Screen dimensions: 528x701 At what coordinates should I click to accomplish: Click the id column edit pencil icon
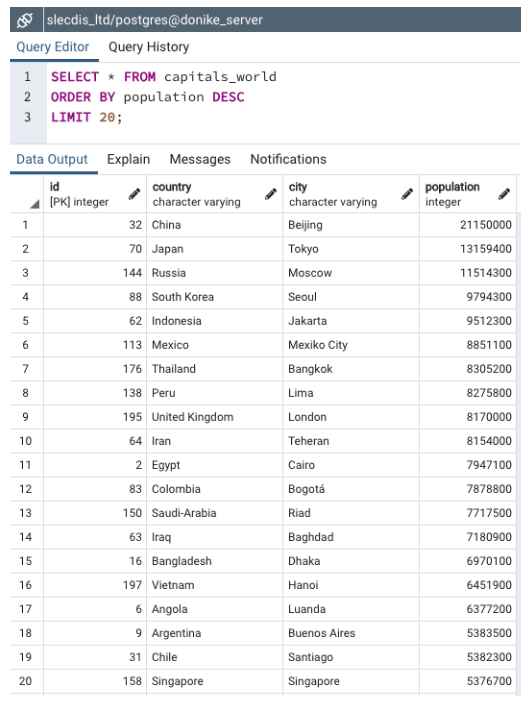coord(134,194)
